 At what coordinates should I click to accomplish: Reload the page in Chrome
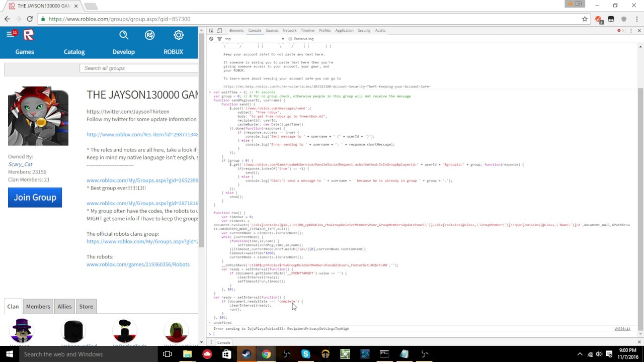click(30, 19)
